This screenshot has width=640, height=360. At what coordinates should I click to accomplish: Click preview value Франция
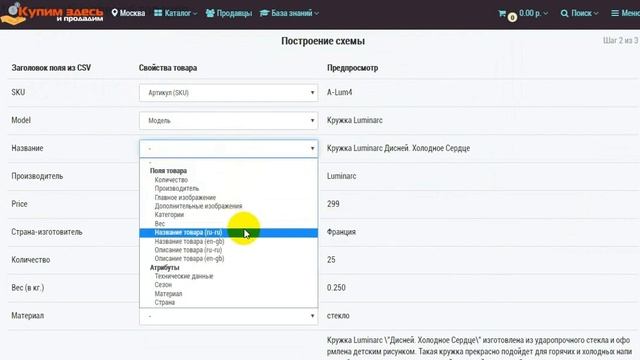341,232
